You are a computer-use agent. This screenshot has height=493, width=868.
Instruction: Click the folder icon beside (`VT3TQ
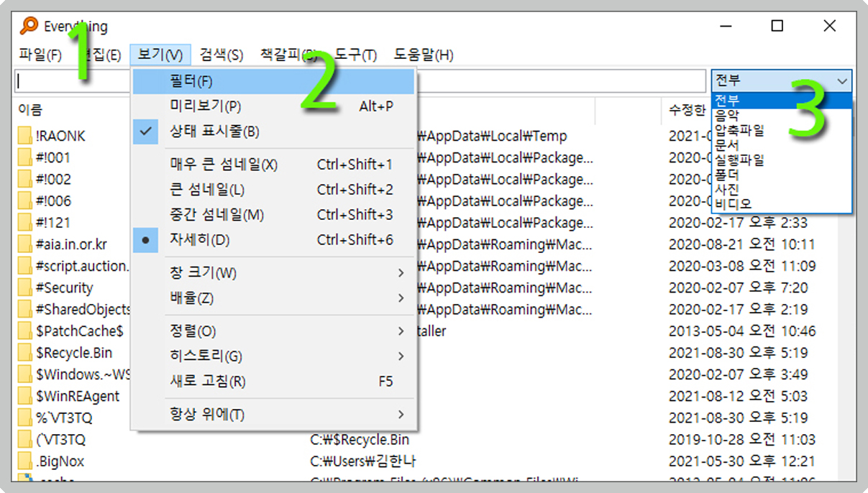pos(25,439)
